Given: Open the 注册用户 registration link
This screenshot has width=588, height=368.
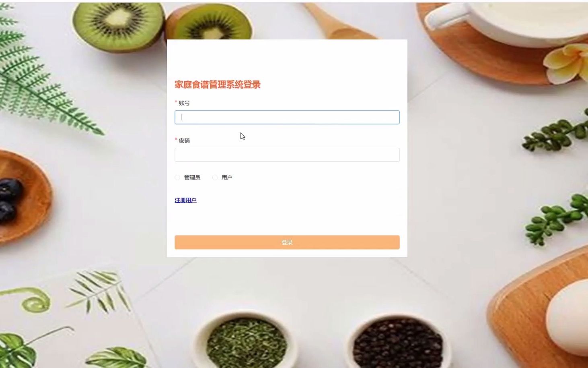Looking at the screenshot, I should [185, 200].
